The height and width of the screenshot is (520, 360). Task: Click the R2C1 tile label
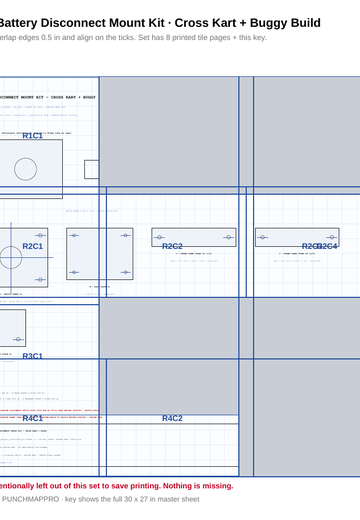coord(32,246)
